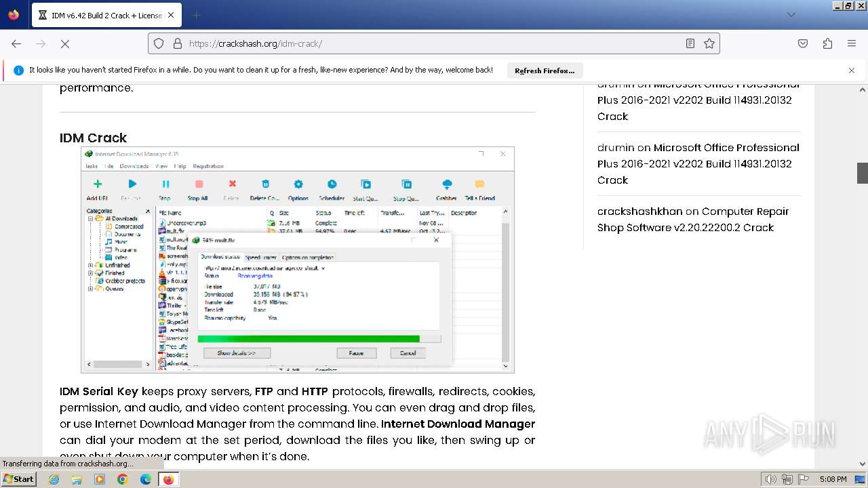Dismiss the Firefox refresh notification
868x488 pixels.
point(852,70)
